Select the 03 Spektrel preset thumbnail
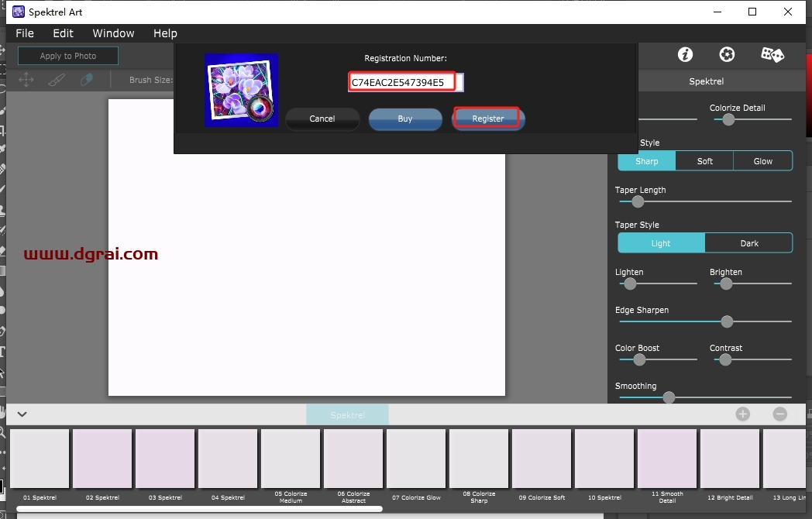This screenshot has height=519, width=812. pyautogui.click(x=165, y=459)
